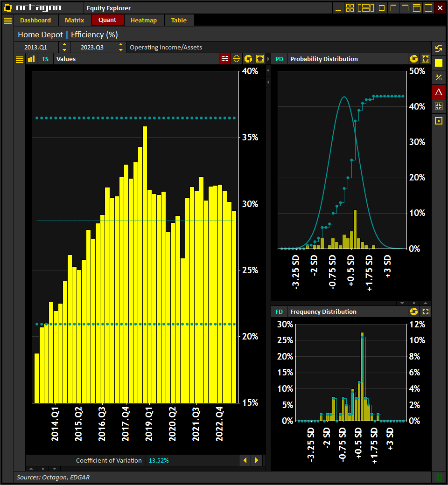Go to previous statistic with left arrow
The width and height of the screenshot is (448, 485).
pyautogui.click(x=245, y=460)
